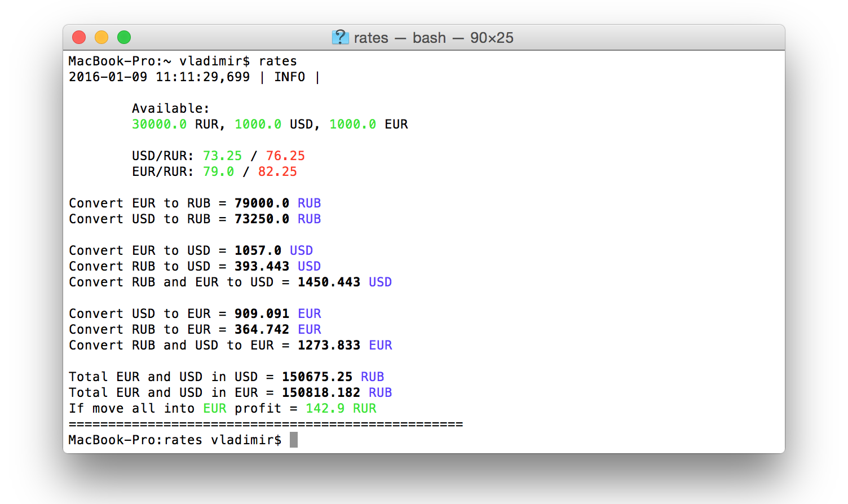The width and height of the screenshot is (848, 504).
Task: Click the green '1000.0' before EUR
Action: [x=352, y=124]
